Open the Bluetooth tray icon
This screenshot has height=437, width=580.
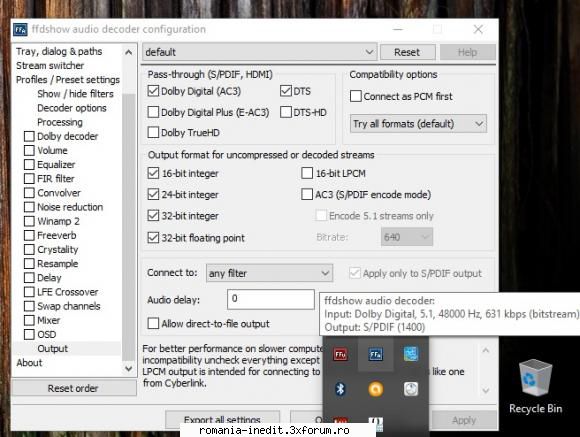tap(340, 389)
